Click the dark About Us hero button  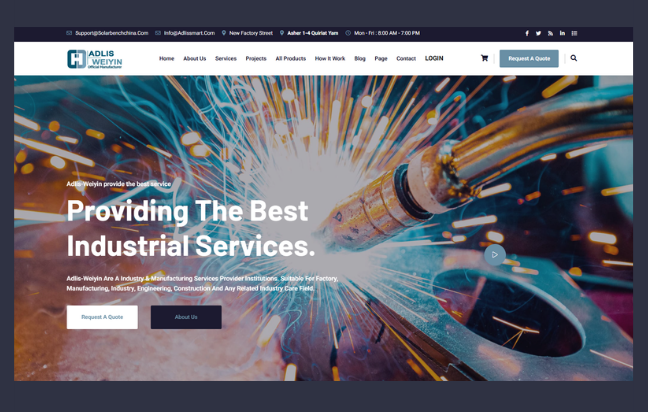click(186, 317)
